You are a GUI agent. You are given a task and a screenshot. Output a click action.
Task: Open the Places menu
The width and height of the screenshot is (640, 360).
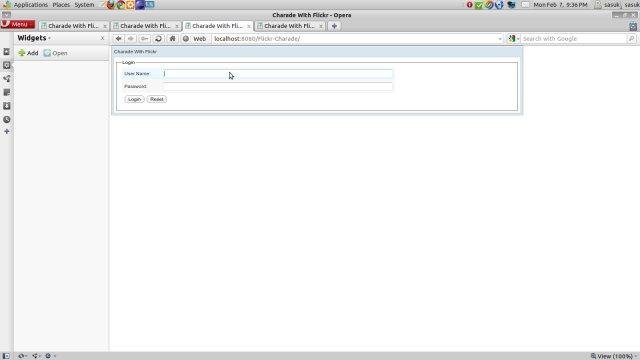61,5
